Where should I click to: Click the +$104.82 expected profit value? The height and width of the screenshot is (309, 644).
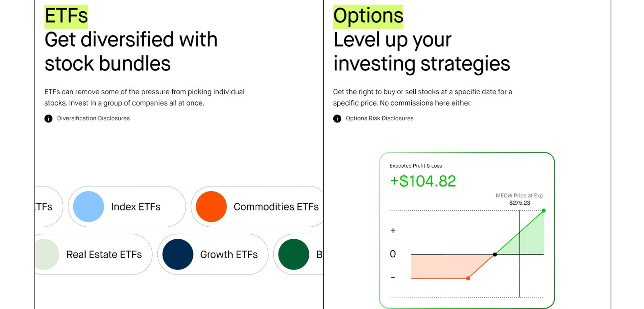[x=423, y=181]
